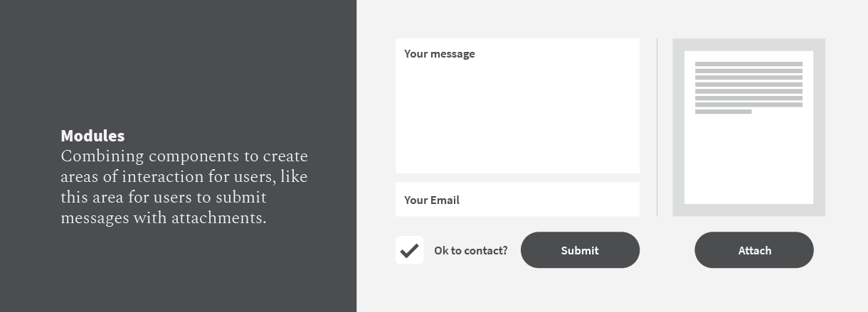Click the short last text line in the document
Image resolution: width=868 pixels, height=312 pixels.
click(x=723, y=112)
